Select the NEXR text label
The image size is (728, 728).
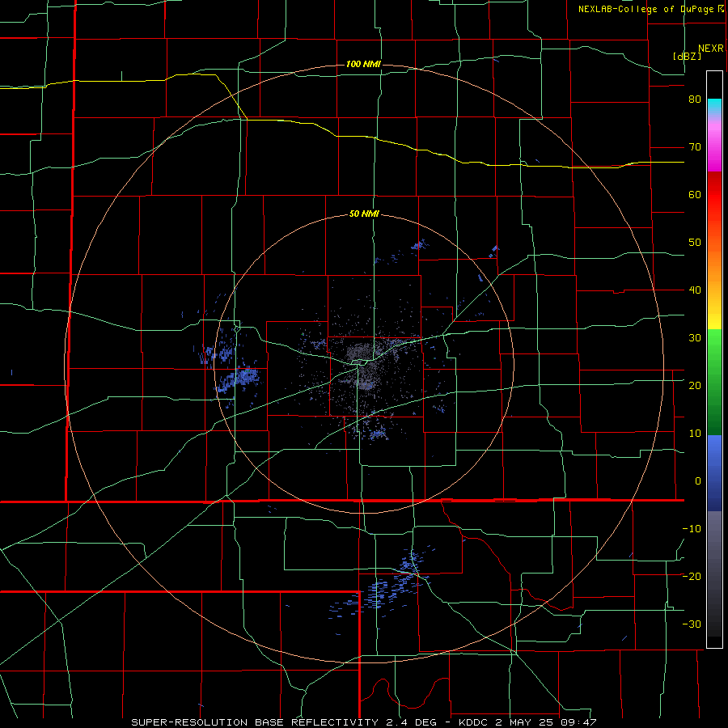click(x=710, y=49)
